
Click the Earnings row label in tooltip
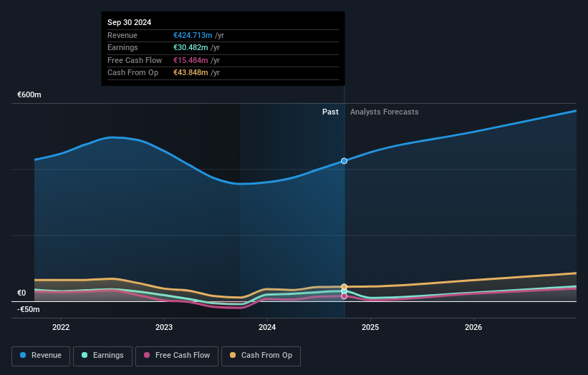pyautogui.click(x=122, y=47)
